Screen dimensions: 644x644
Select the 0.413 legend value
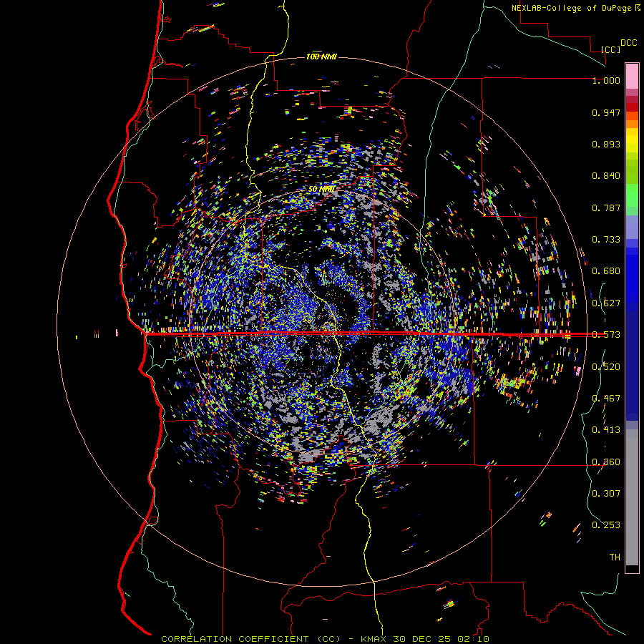click(606, 430)
